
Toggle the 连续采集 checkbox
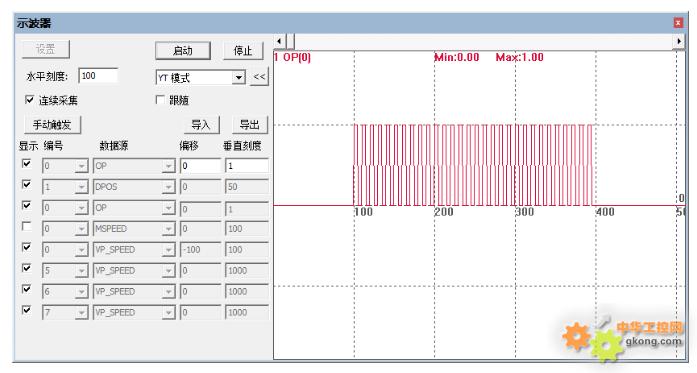(x=29, y=100)
